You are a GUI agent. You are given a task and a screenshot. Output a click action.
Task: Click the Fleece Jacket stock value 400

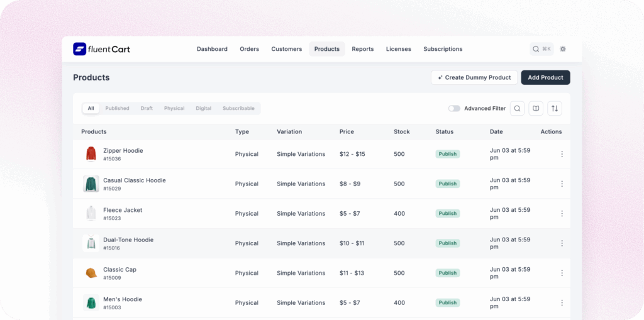[399, 214]
